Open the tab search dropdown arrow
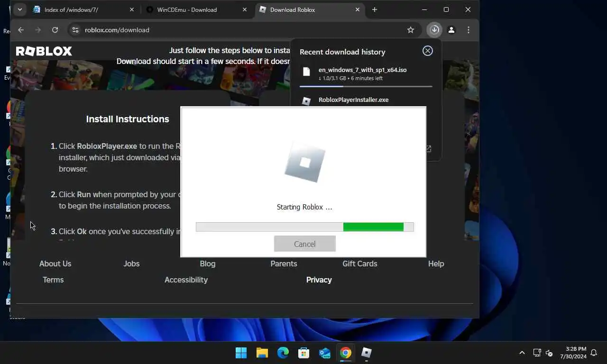607x364 pixels. tap(19, 9)
